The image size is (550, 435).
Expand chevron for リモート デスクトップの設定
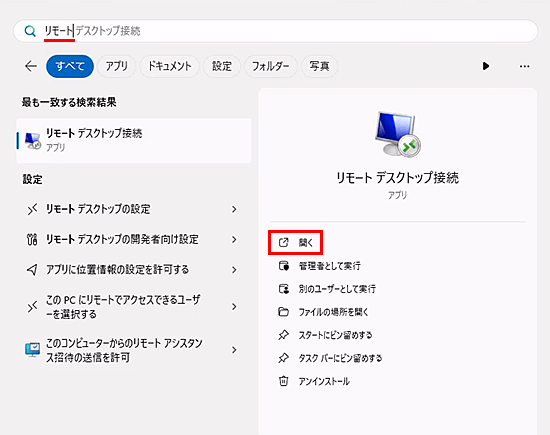tap(234, 209)
